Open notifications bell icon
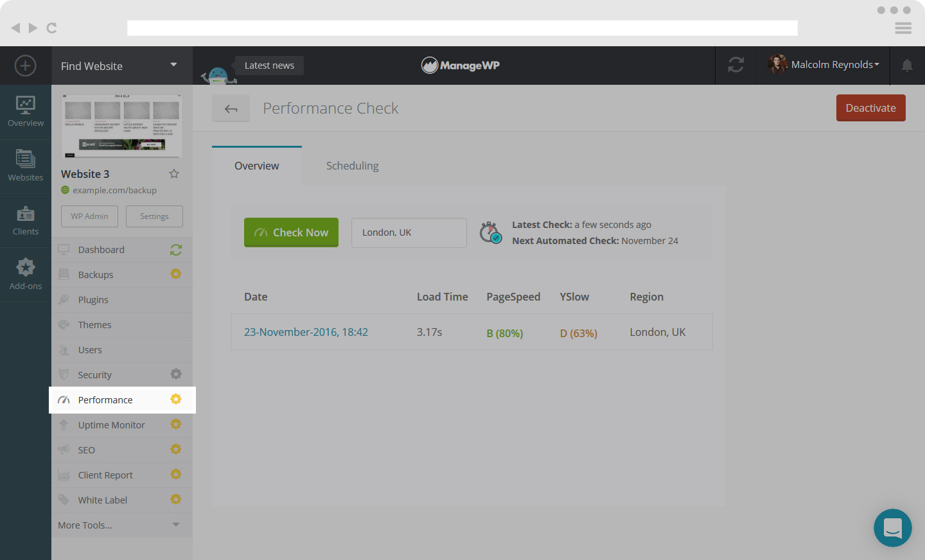The height and width of the screenshot is (560, 925). click(x=907, y=66)
